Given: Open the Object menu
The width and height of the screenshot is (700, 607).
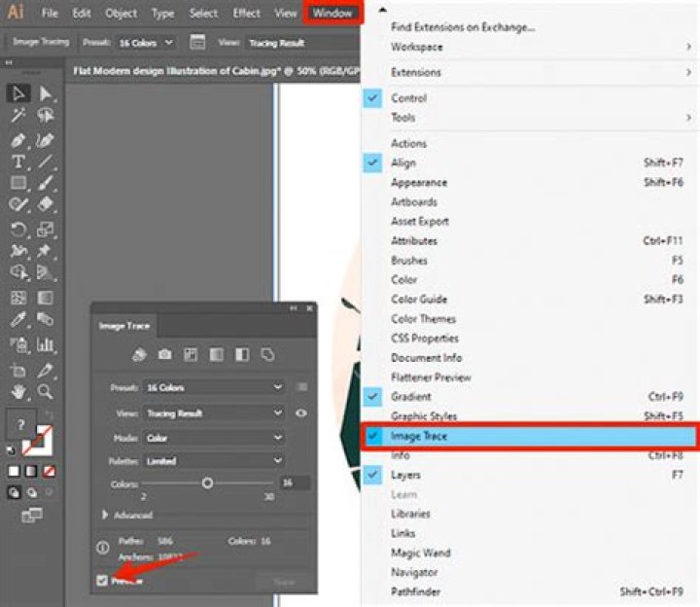Looking at the screenshot, I should click(x=121, y=13).
